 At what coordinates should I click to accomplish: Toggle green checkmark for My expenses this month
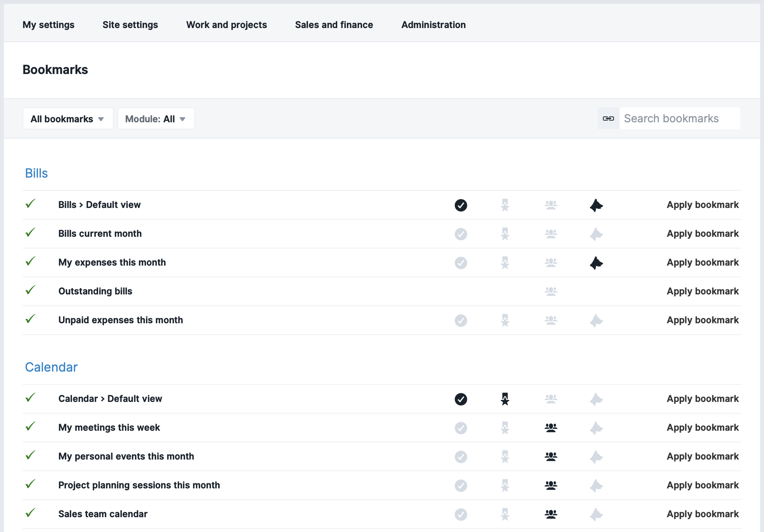click(x=30, y=261)
